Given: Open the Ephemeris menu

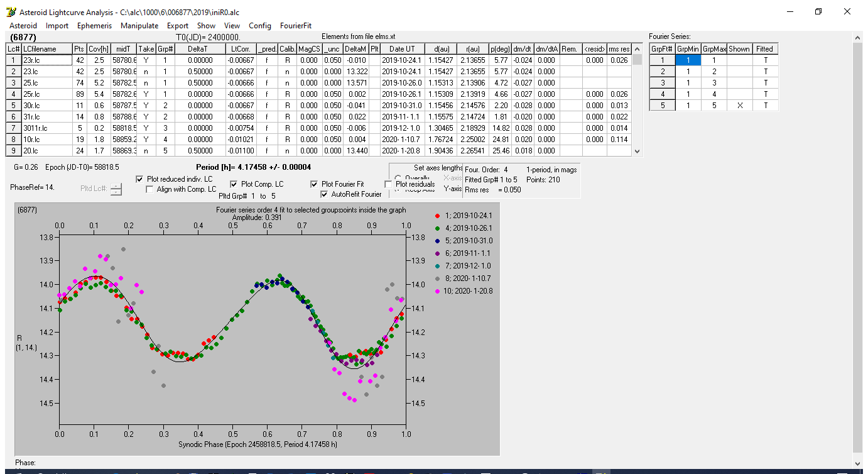Looking at the screenshot, I should tap(94, 26).
